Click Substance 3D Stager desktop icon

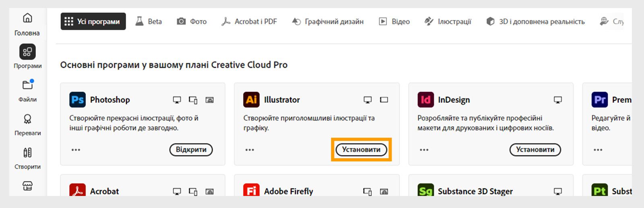pyautogui.click(x=557, y=192)
